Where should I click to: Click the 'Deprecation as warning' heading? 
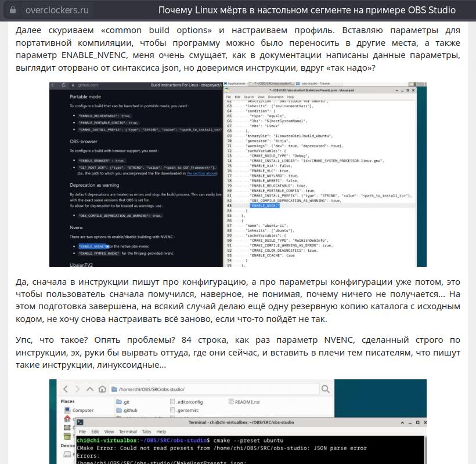pos(95,185)
